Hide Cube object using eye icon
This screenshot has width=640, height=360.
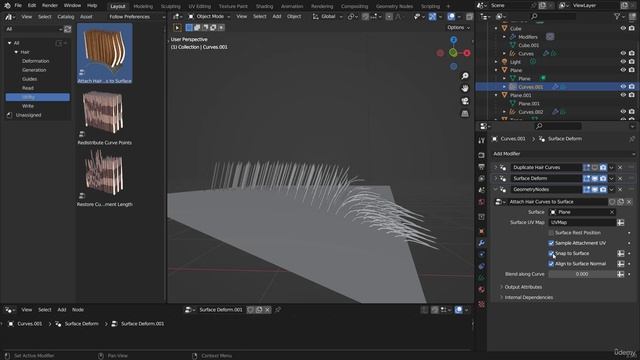pyautogui.click(x=623, y=29)
